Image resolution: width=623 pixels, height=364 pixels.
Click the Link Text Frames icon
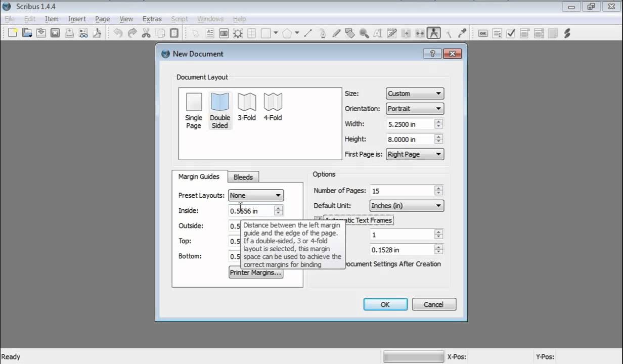click(406, 33)
